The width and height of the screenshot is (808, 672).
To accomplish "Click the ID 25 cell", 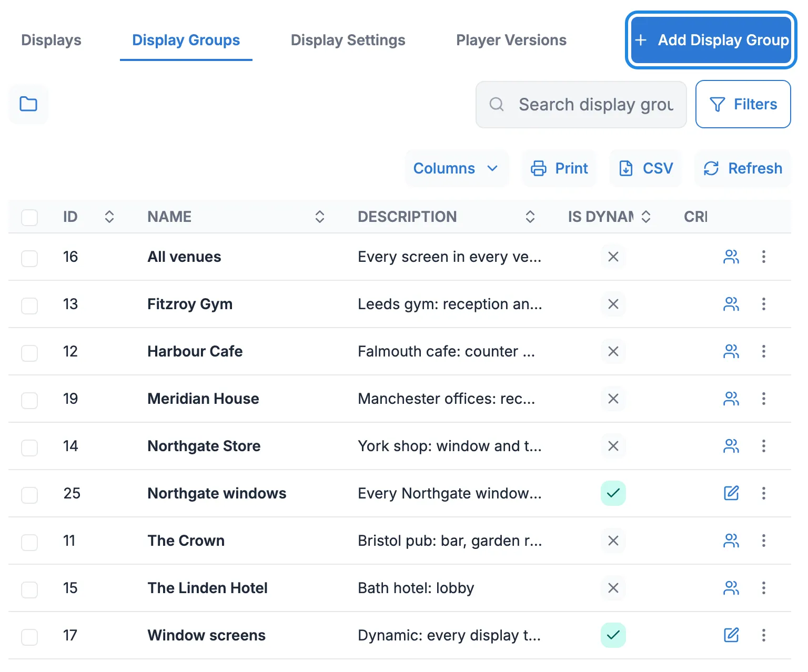I will coord(72,493).
